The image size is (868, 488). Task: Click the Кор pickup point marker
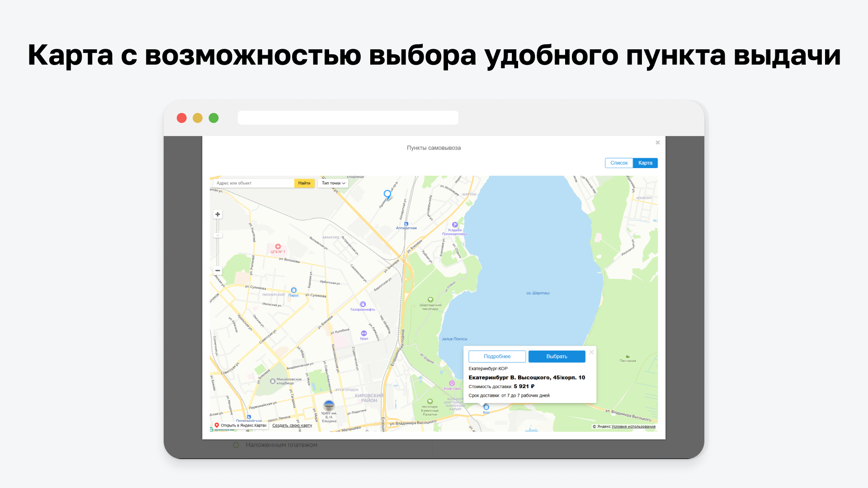pos(486,407)
